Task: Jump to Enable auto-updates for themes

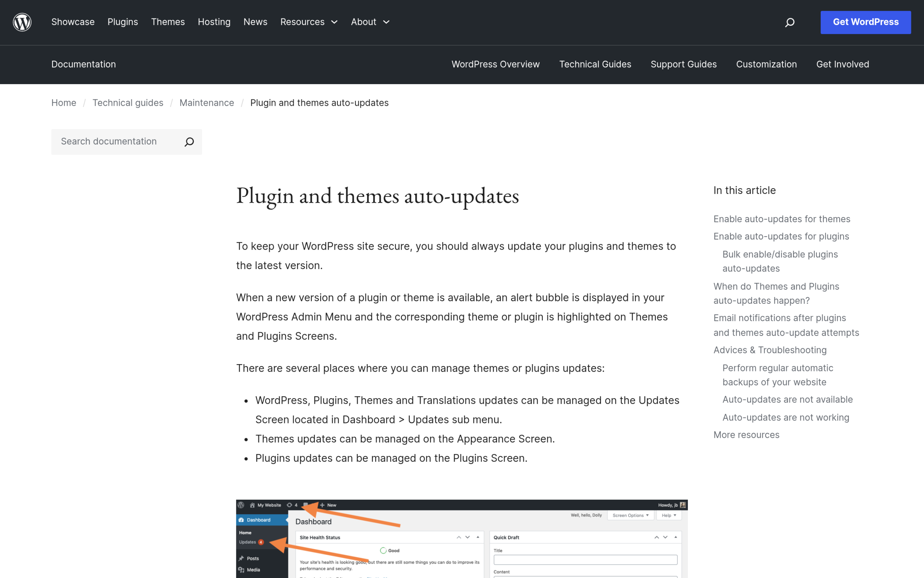Action: [x=781, y=219]
